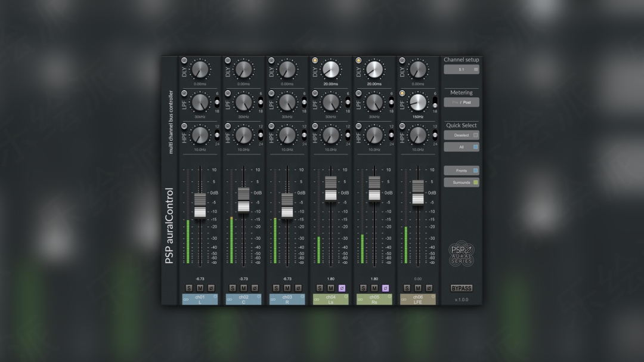Select the Fronts channel group

461,171
